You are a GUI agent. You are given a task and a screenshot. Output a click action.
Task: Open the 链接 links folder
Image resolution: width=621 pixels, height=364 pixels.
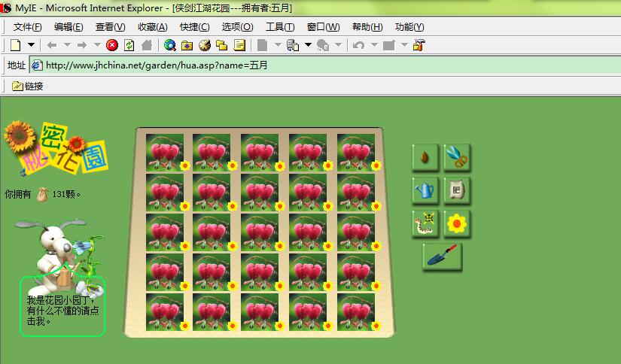pos(28,86)
